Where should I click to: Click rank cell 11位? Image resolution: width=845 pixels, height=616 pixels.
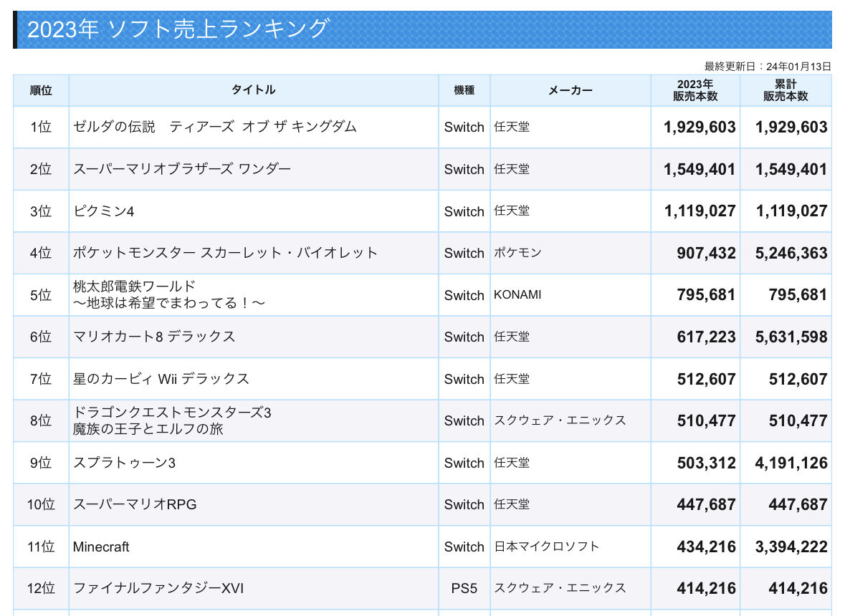41,547
